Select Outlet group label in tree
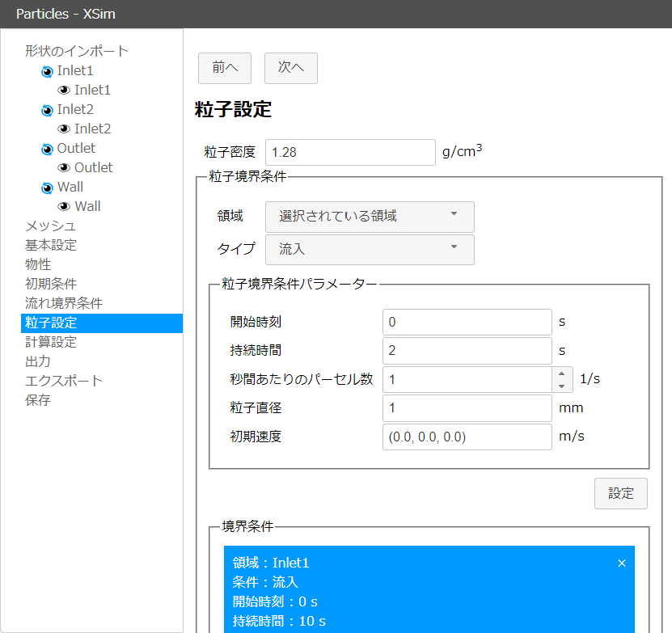Image resolution: width=672 pixels, height=633 pixels. pos(76,148)
